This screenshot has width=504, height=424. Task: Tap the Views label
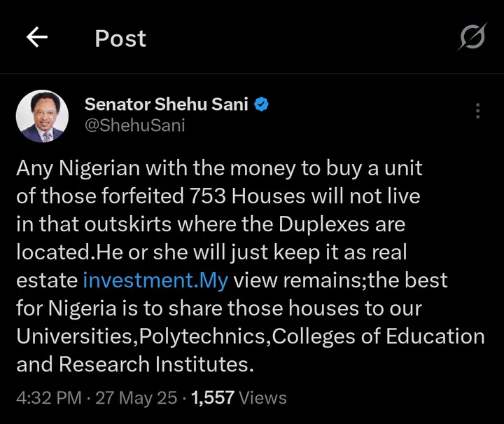point(262,398)
